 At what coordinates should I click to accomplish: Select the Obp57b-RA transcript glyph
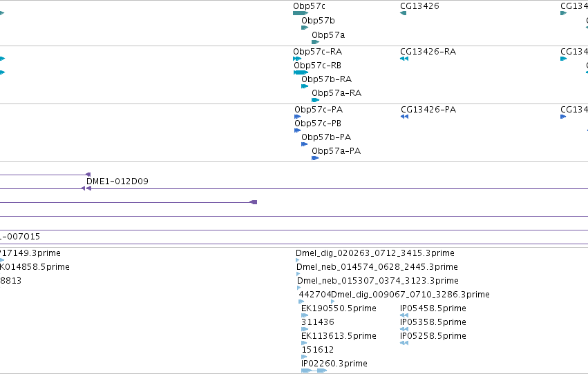tap(305, 86)
